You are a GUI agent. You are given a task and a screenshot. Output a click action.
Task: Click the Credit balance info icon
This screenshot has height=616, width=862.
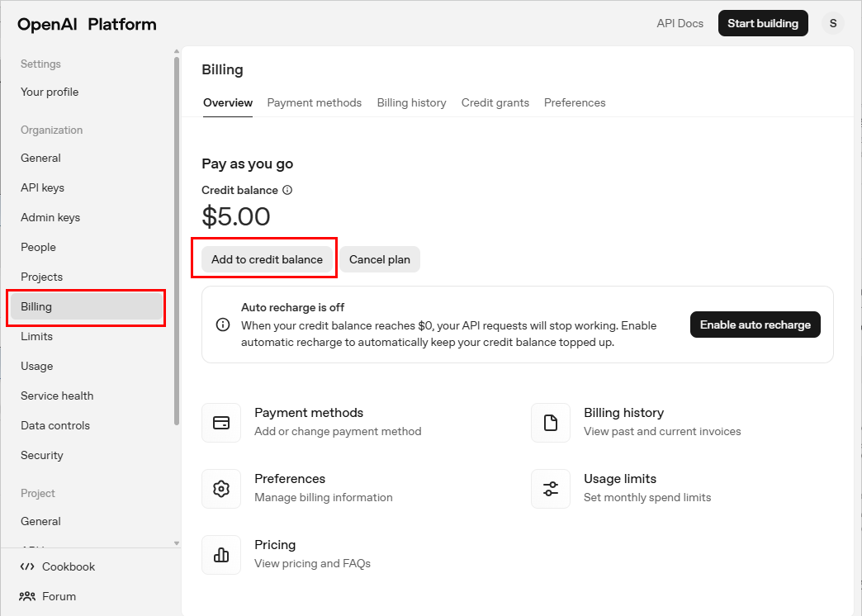pyautogui.click(x=287, y=190)
